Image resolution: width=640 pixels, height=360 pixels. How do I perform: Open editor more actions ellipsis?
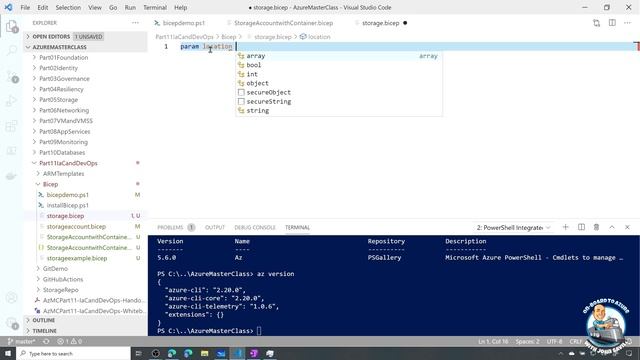(627, 23)
